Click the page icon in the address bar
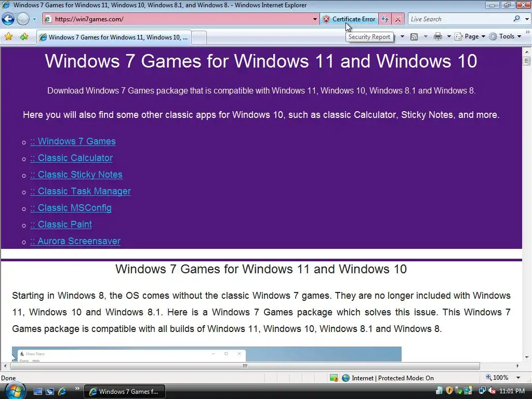Image resolution: width=532 pixels, height=399 pixels. [48, 19]
